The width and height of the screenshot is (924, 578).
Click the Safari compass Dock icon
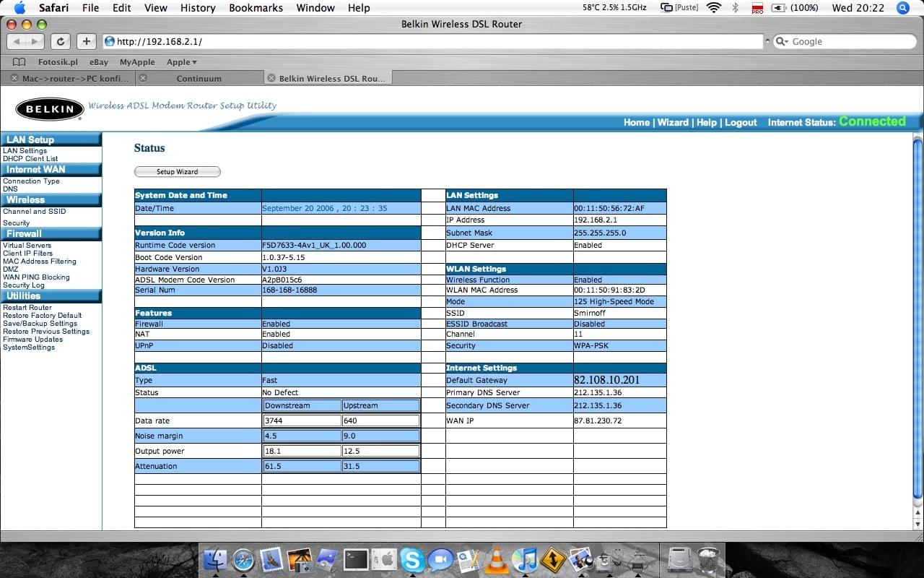coord(243,559)
